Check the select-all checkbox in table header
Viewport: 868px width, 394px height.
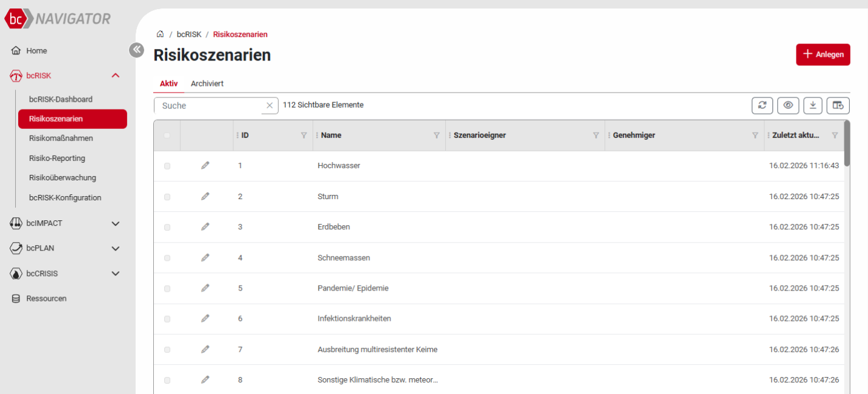(x=167, y=136)
